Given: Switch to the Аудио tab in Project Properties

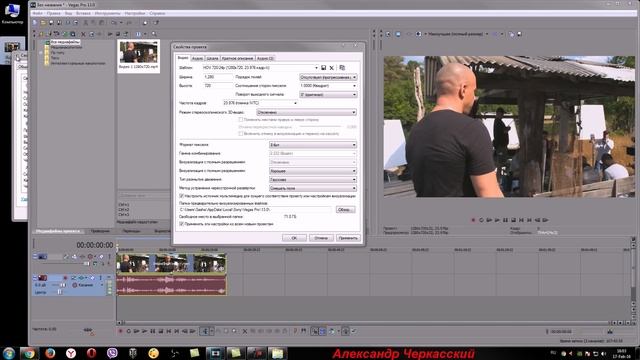Looking at the screenshot, I should [197, 58].
